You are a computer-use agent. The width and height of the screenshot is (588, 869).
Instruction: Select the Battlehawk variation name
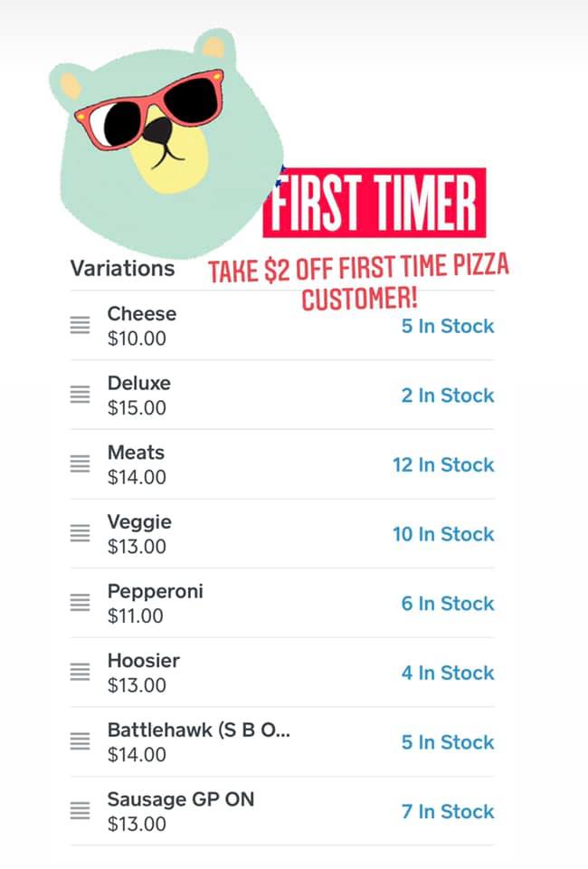(199, 730)
